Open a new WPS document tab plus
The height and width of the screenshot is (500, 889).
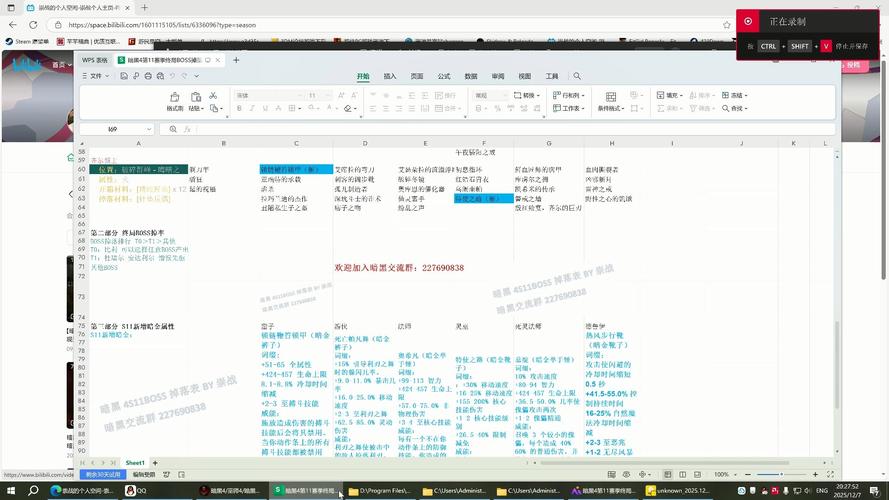point(236,60)
